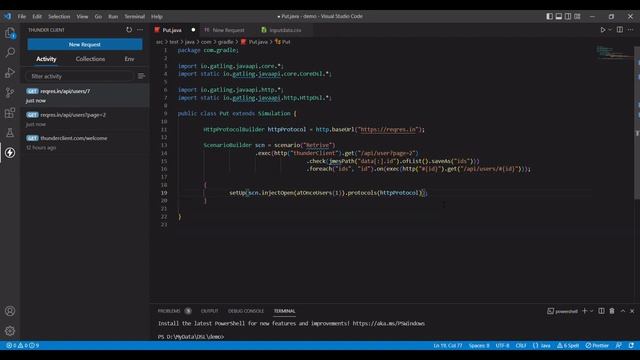Select the Thunder Client lightning icon
640x360 pixels.
10,153
